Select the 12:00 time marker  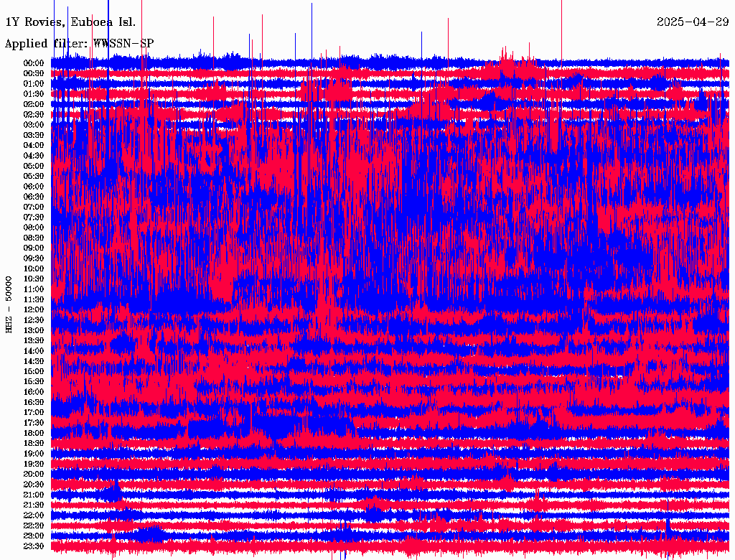click(x=34, y=309)
